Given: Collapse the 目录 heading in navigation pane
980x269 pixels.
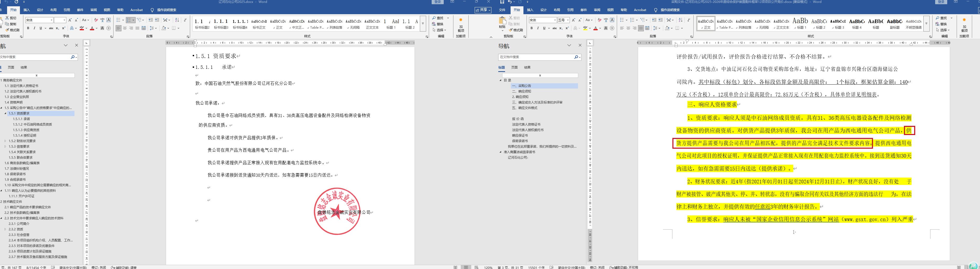Looking at the screenshot, I should pyautogui.click(x=501, y=80).
